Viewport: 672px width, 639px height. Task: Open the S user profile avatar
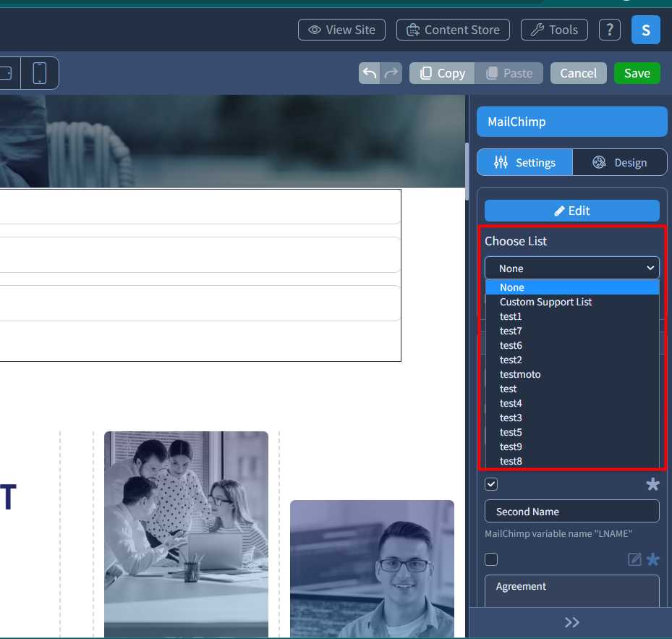645,30
